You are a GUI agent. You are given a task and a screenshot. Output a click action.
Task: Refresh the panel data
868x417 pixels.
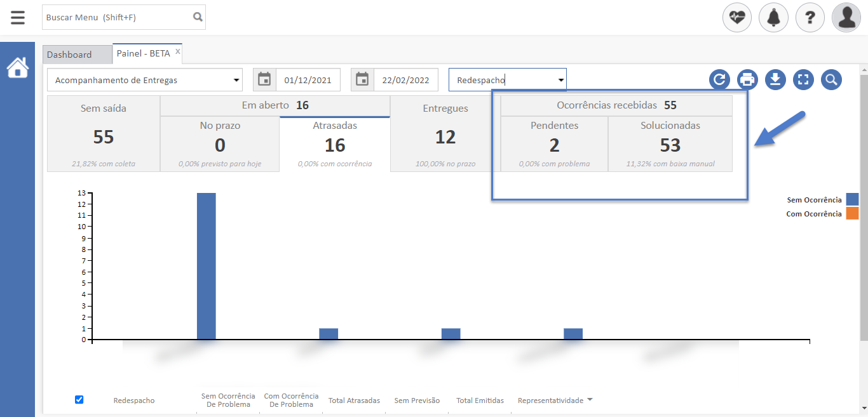point(719,80)
